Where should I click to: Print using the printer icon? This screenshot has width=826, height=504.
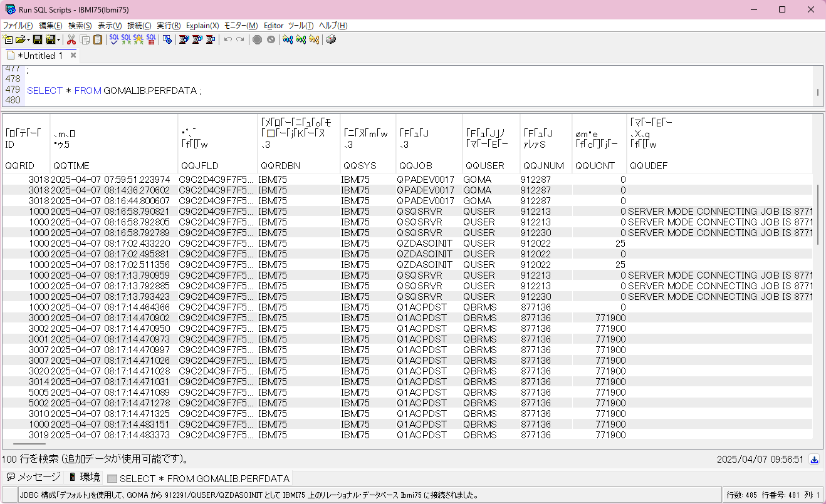pos(331,39)
